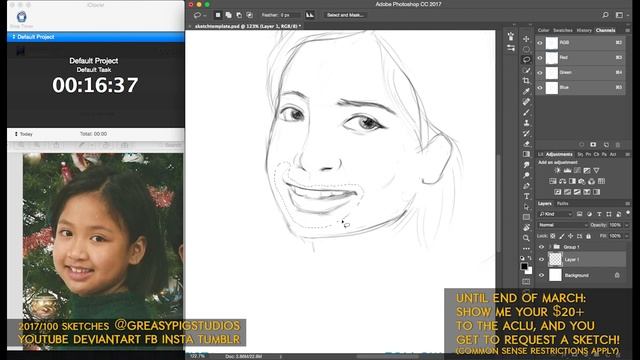Select the Eraser tool

pyautogui.click(x=527, y=144)
